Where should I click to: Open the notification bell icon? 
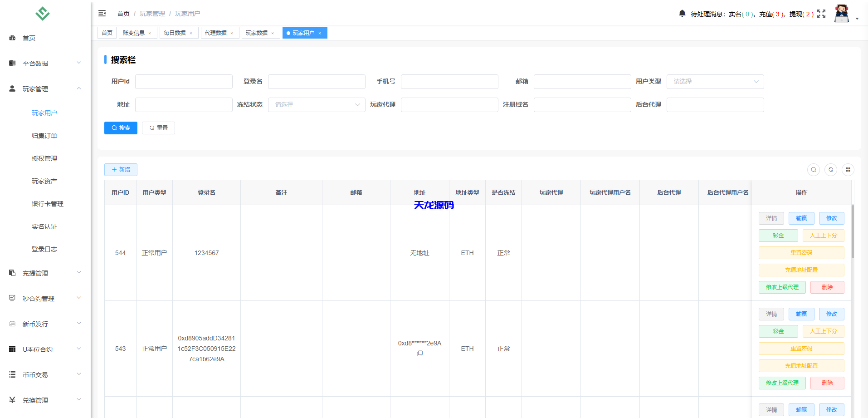682,13
